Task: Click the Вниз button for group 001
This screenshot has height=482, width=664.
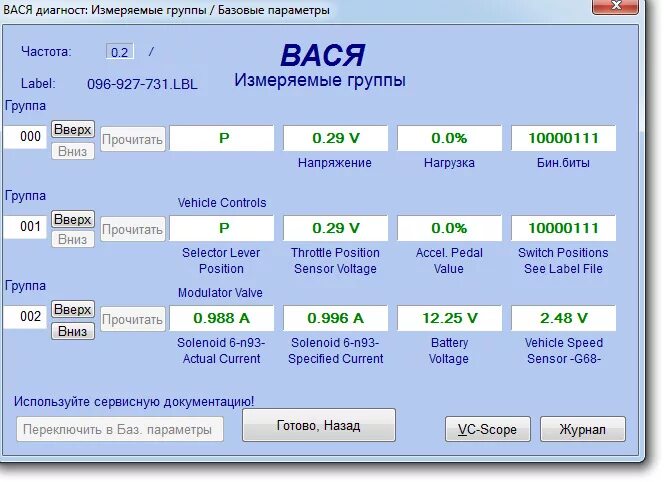Action: coord(73,240)
